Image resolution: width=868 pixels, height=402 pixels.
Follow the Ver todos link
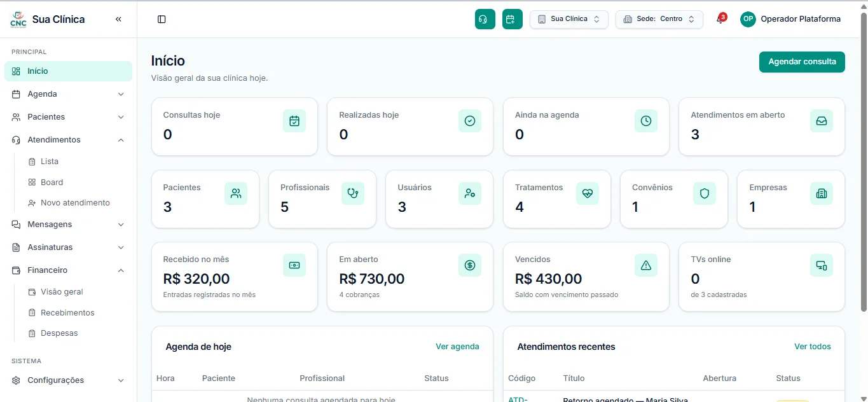coord(813,347)
